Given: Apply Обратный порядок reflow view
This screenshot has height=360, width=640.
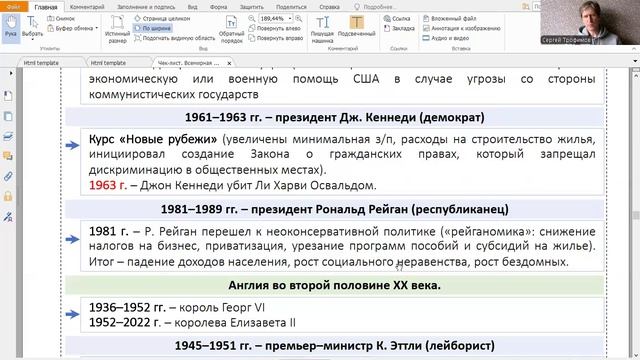Looking at the screenshot, I should [231, 29].
